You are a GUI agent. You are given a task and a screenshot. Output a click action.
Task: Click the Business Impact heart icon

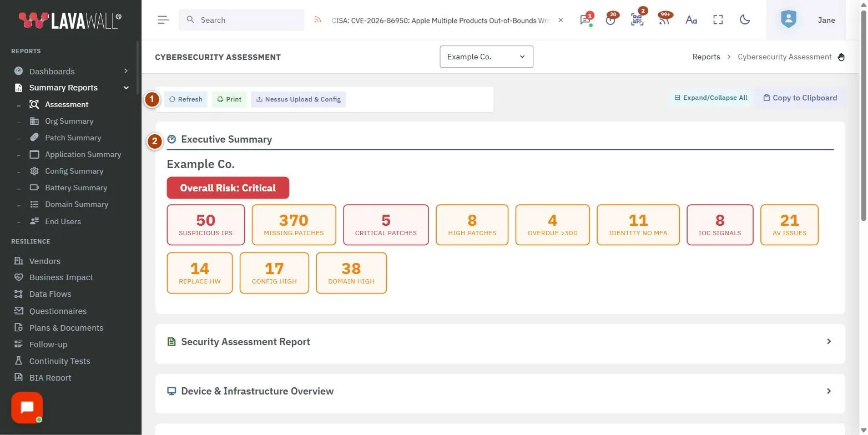19,277
